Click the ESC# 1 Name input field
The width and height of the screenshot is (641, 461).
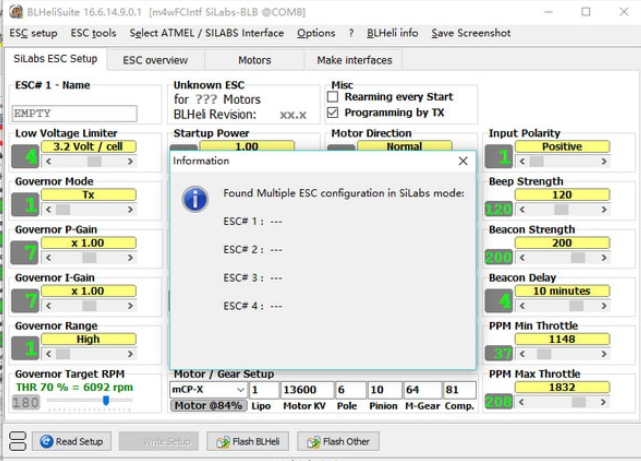74,113
